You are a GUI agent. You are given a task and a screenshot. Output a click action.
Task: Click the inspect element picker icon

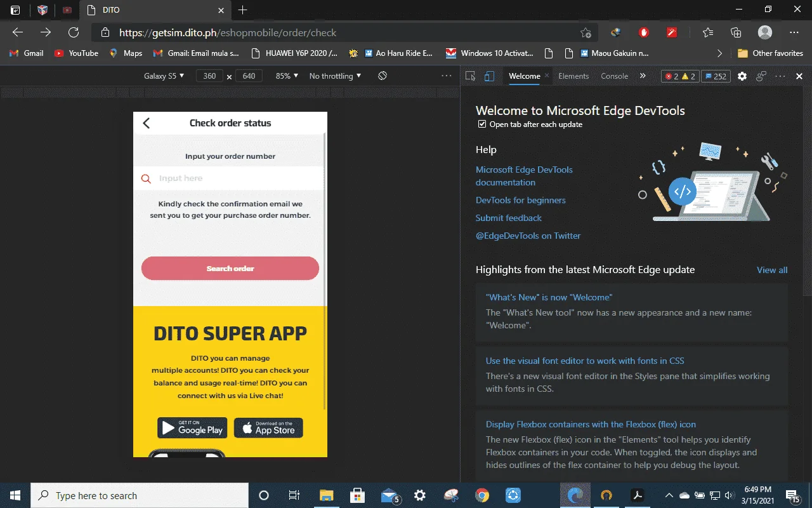point(470,76)
